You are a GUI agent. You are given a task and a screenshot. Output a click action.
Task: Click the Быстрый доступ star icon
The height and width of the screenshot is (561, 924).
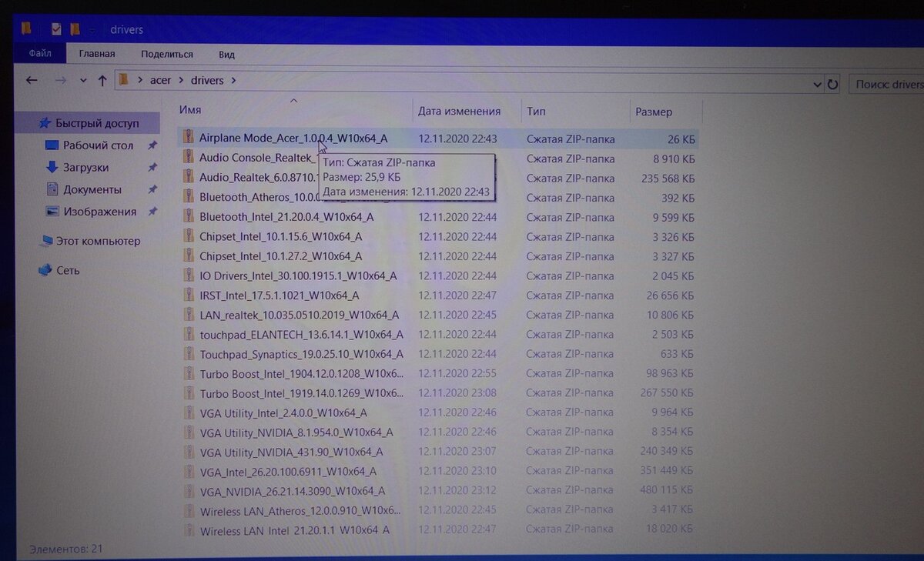(45, 123)
